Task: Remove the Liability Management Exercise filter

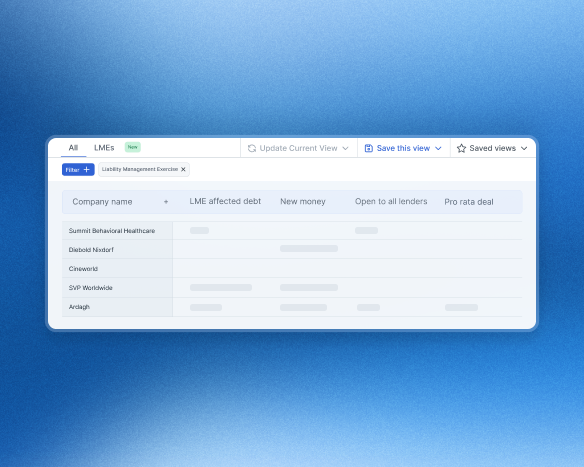Action: tap(183, 169)
